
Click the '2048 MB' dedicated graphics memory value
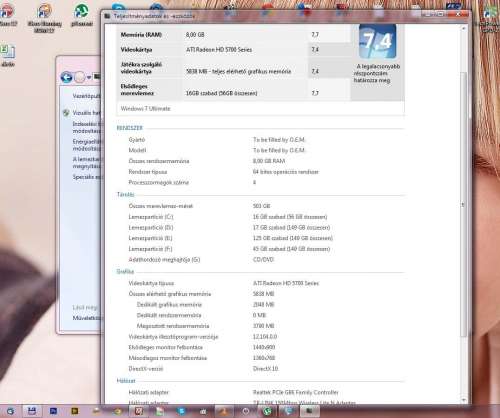pos(263,305)
